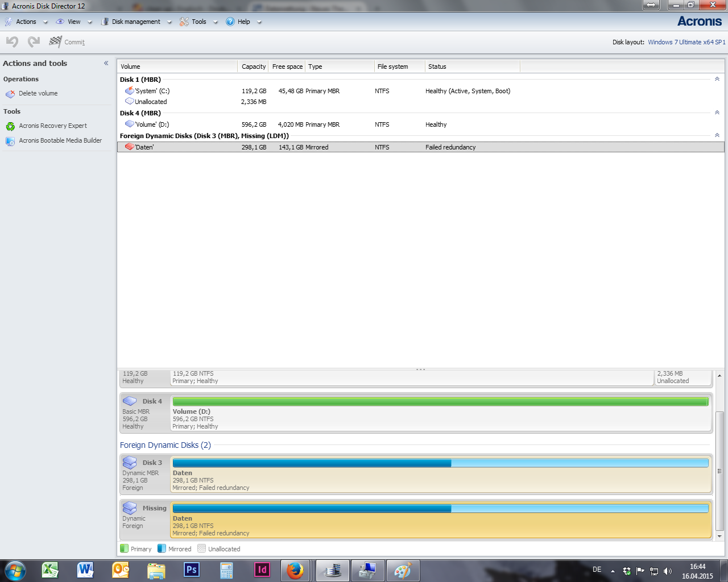728x582 pixels.
Task: Select the Disk 3 dynamic disk icon
Action: [130, 463]
